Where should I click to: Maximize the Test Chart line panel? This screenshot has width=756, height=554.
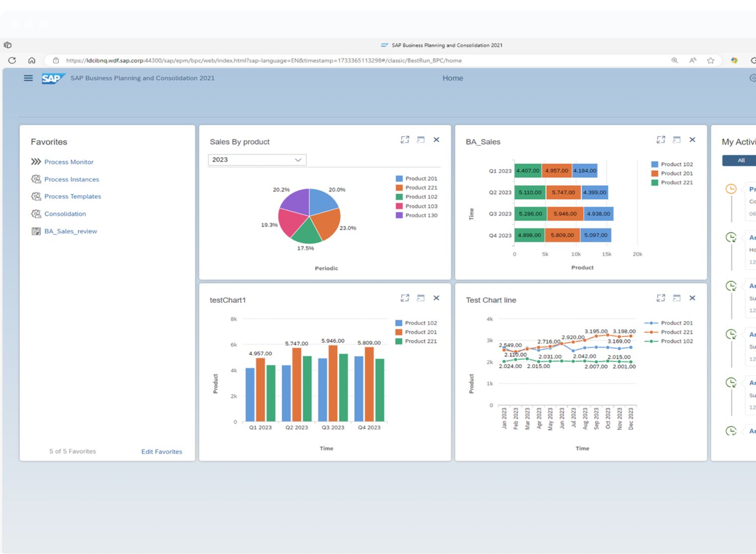point(661,298)
